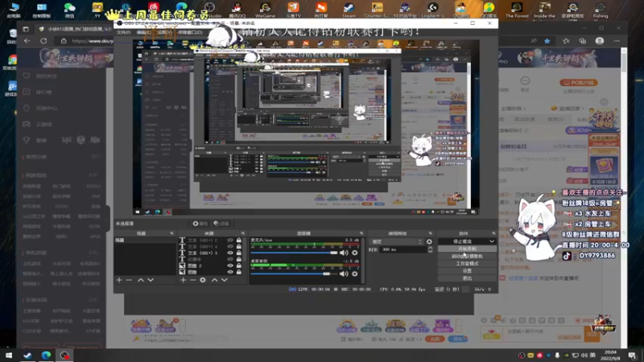Select 我的关注 in browser sidebar

[x=47, y=76]
